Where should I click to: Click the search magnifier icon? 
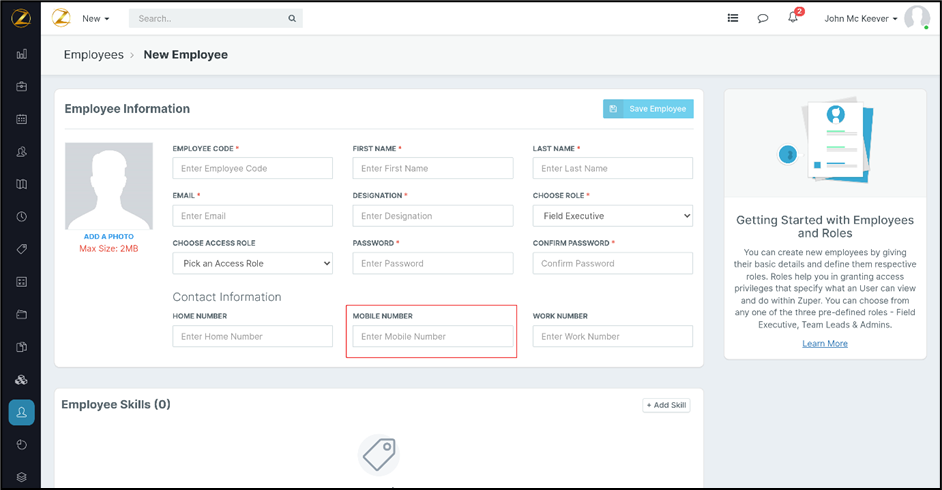[x=292, y=18]
